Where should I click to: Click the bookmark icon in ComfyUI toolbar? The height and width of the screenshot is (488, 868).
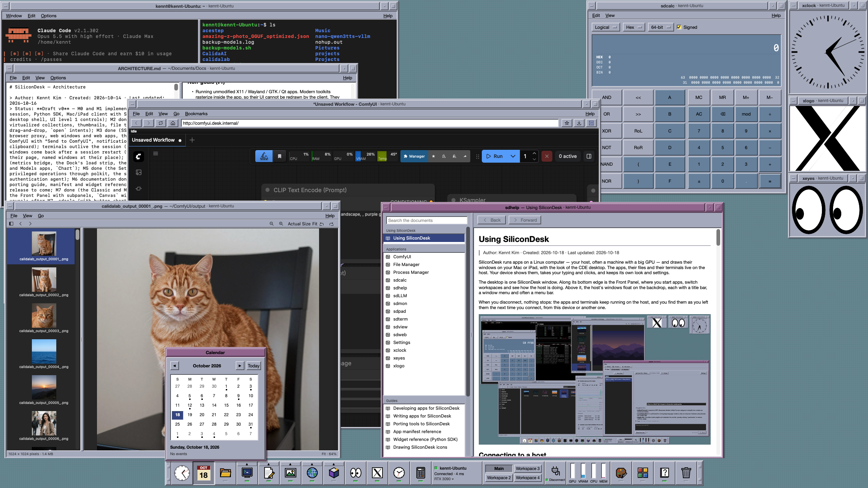click(279, 156)
